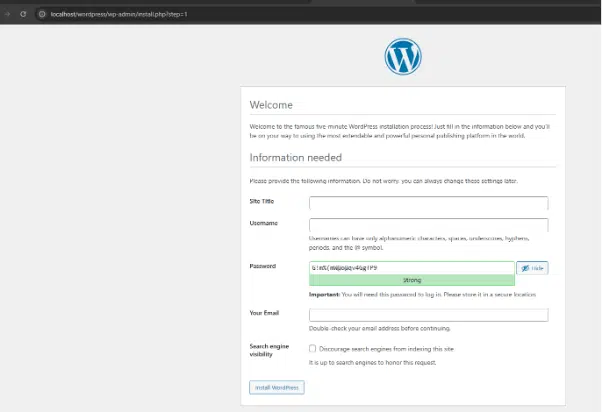Screen dimensions: 602x412
Task: Open the site information icon in address bar
Action: pyautogui.click(x=42, y=14)
